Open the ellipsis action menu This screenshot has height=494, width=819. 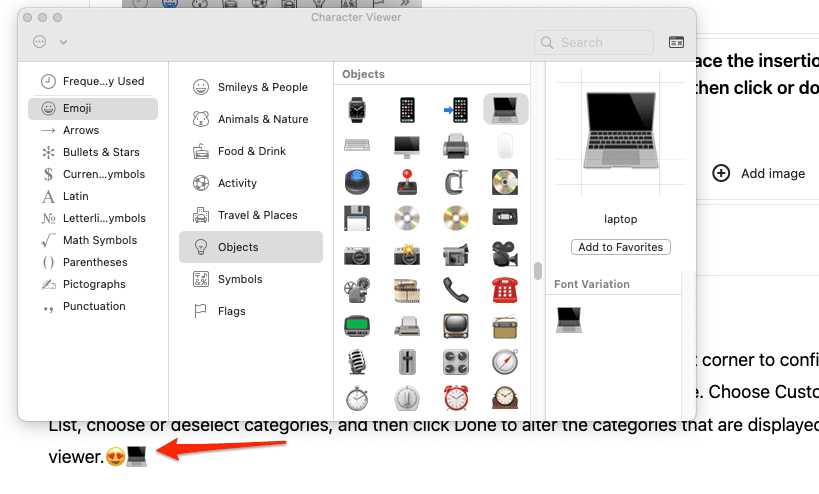click(x=40, y=42)
